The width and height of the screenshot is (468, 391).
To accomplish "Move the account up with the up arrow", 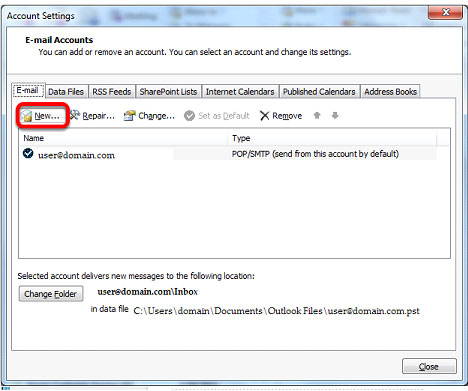I will [x=317, y=115].
